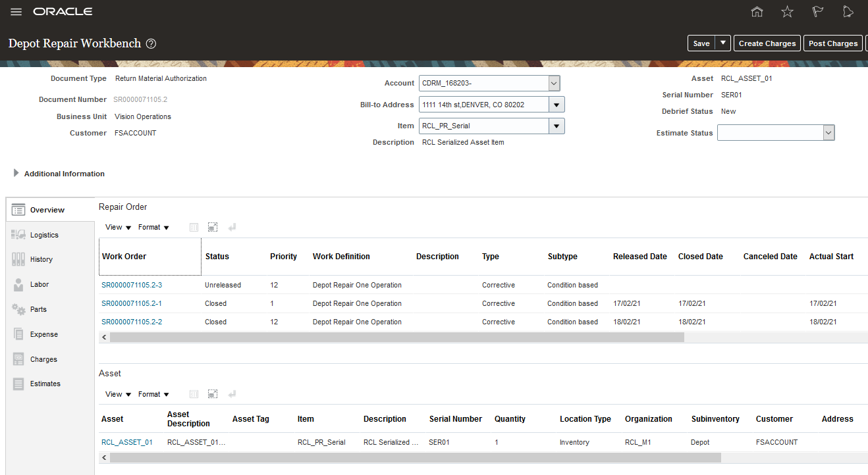Open work order SR0000071105.2-3 link
The image size is (868, 475).
[132, 286]
